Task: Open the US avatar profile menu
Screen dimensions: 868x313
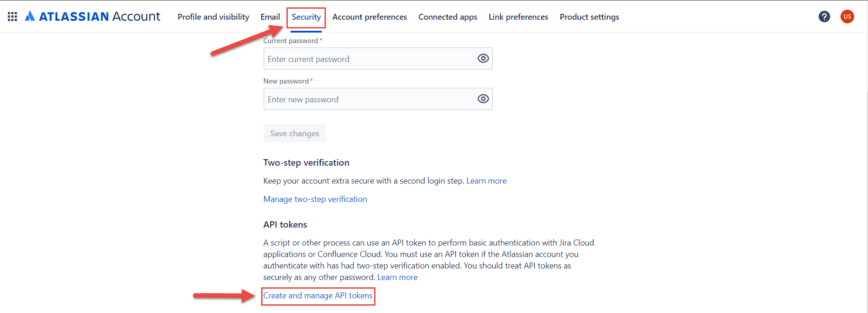Action: pos(847,16)
